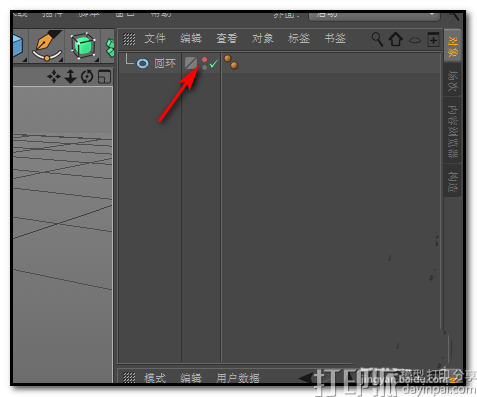Toggle the 圆环 red visibility dot
Viewport: 477px width, 397px height.
pos(204,60)
